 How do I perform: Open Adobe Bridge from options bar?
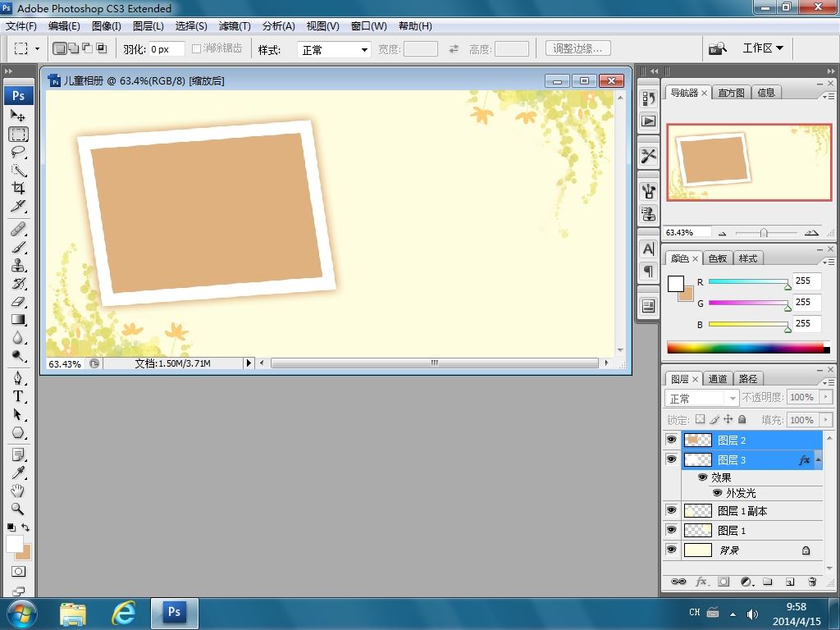pos(717,48)
